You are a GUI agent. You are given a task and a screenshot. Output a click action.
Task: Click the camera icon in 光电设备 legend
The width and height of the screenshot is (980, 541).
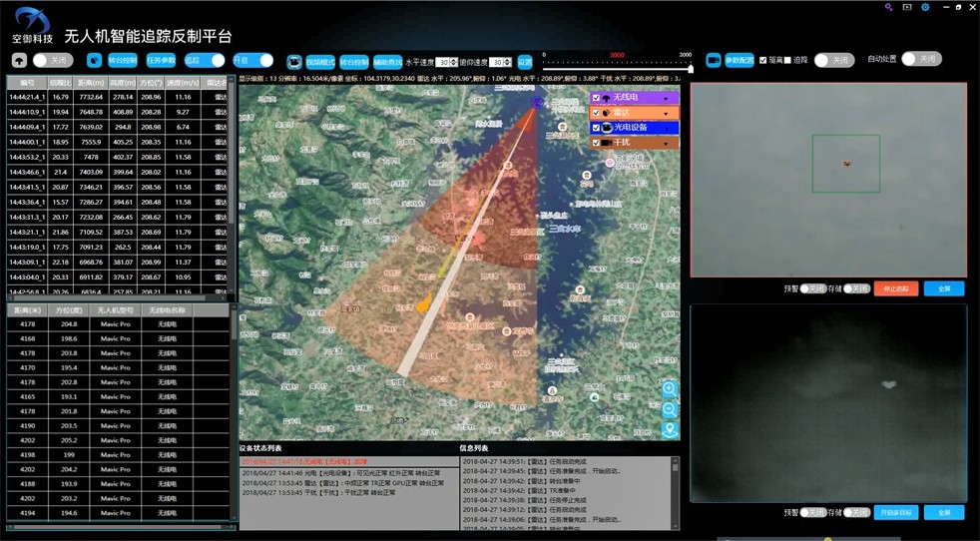click(x=606, y=128)
